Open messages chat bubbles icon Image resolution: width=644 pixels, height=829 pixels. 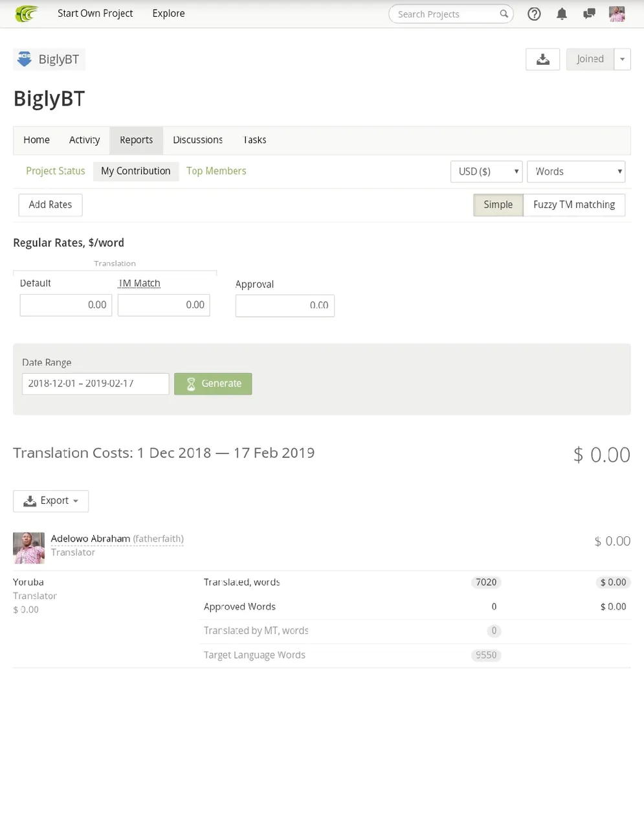coord(589,14)
